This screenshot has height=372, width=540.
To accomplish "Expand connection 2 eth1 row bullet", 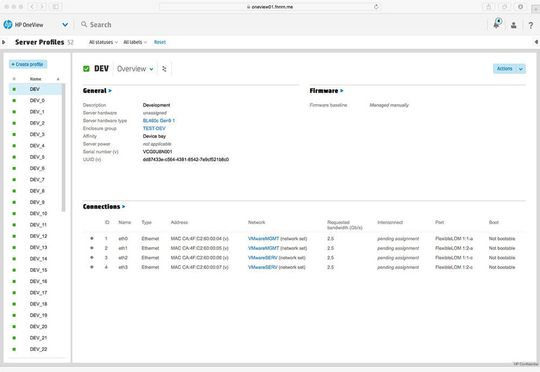I will tap(92, 248).
